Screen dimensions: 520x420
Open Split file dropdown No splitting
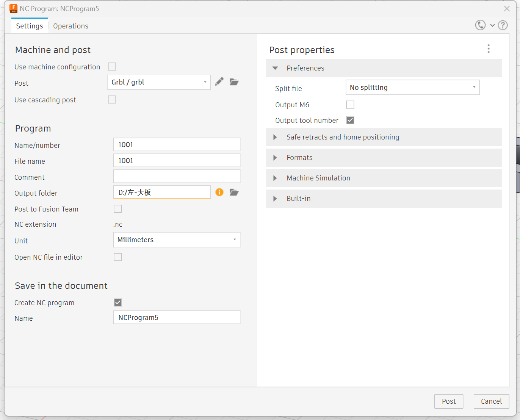pos(413,87)
